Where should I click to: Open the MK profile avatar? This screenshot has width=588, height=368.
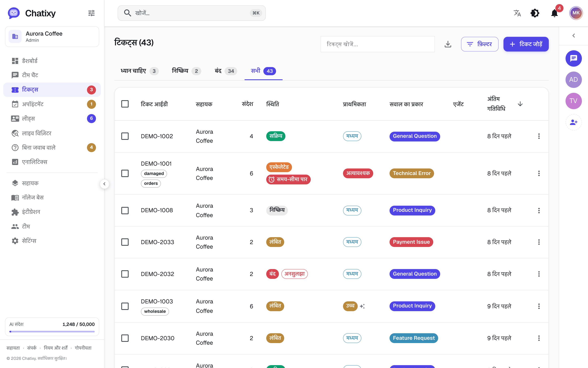[x=576, y=13]
